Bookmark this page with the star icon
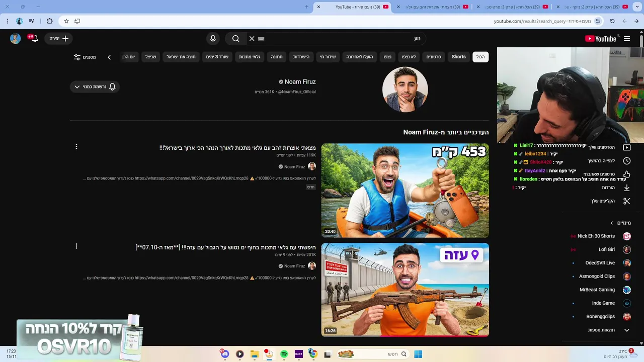 pos(66,21)
